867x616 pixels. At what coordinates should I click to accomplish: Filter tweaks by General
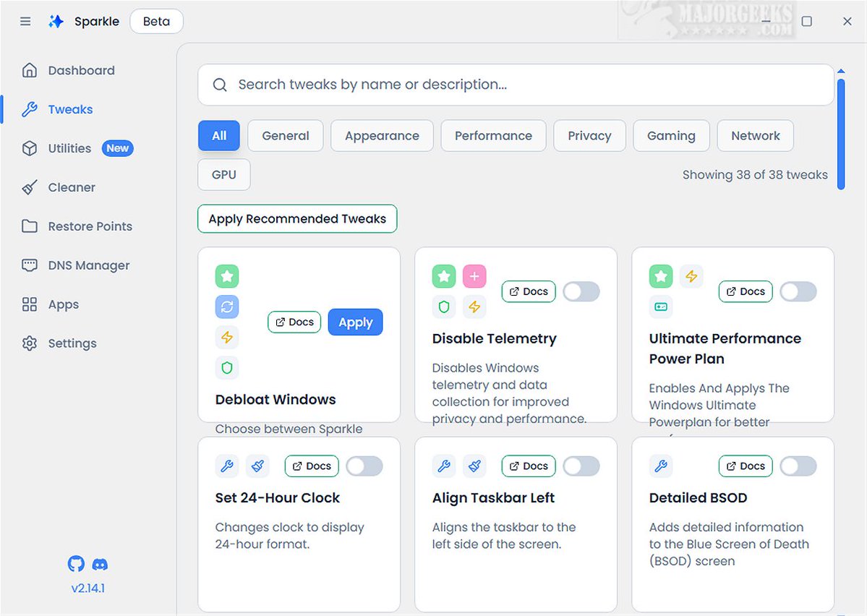286,135
